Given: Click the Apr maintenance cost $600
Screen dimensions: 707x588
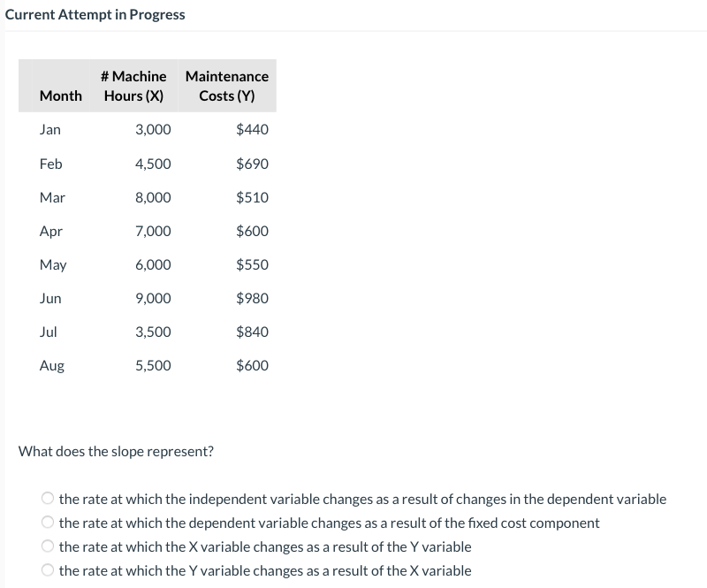Looking at the screenshot, I should (x=253, y=231).
